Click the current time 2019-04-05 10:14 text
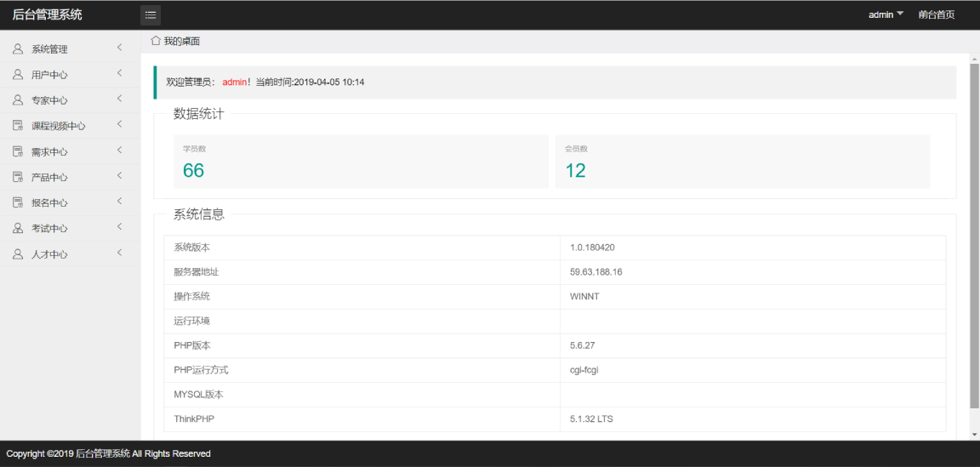980x467 pixels. pos(328,83)
